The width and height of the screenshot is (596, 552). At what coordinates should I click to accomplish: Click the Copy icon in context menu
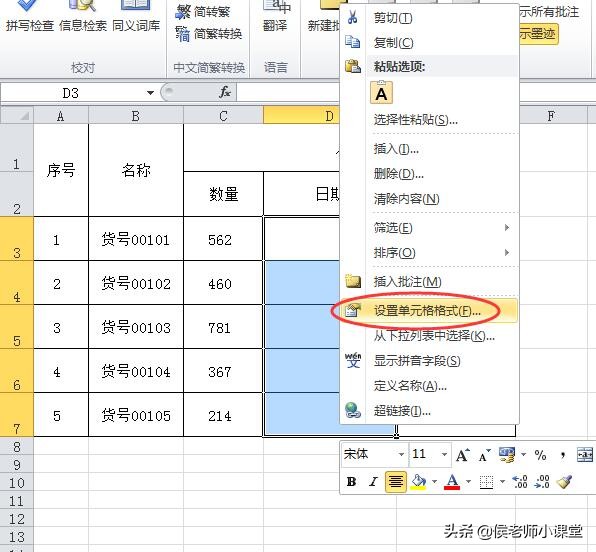(x=352, y=42)
